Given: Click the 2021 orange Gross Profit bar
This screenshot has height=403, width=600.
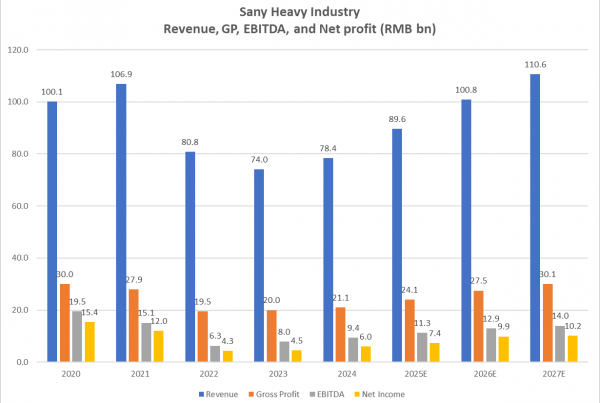Looking at the screenshot, I should point(135,325).
